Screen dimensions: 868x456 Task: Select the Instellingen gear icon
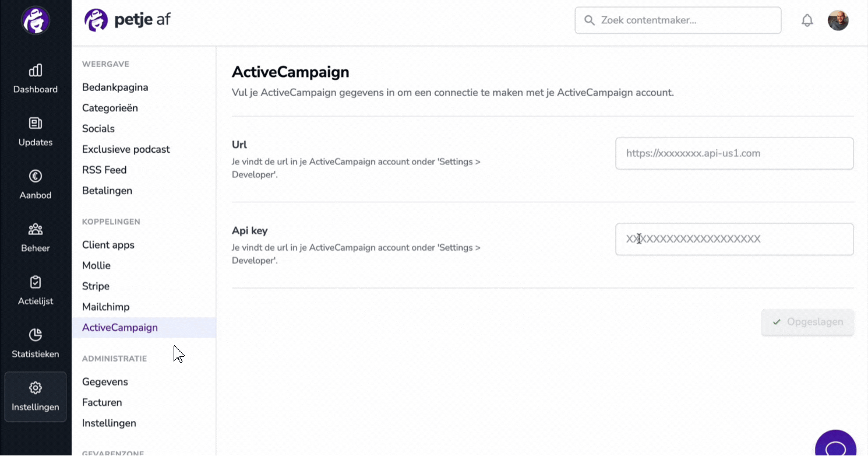pyautogui.click(x=36, y=388)
